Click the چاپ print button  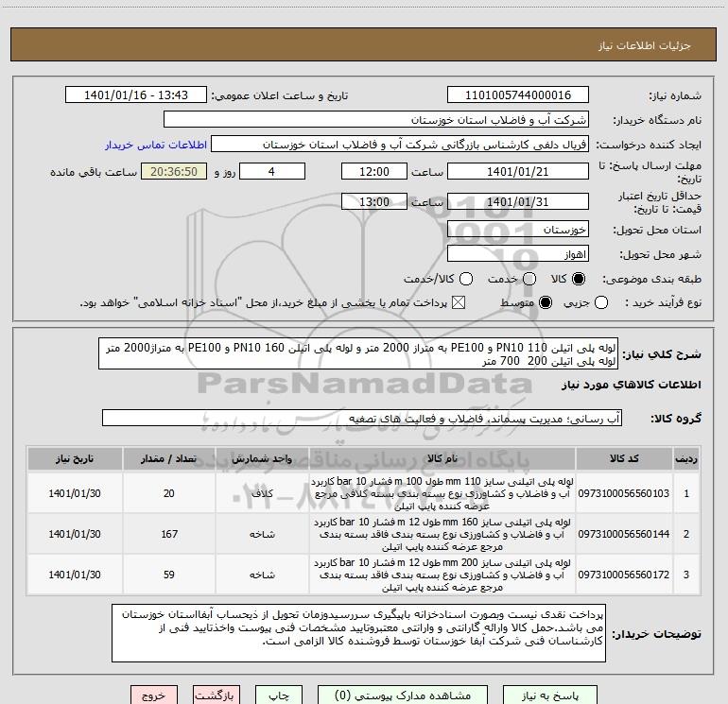click(x=279, y=695)
